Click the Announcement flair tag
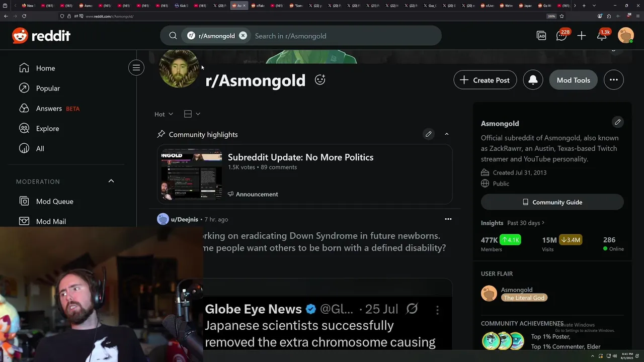The image size is (644, 362). tap(253, 194)
